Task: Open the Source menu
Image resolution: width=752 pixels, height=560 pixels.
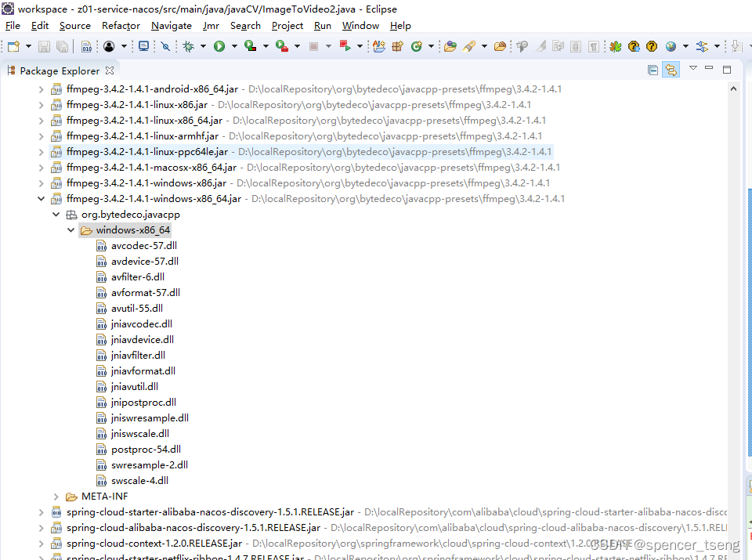Action: (x=75, y=25)
